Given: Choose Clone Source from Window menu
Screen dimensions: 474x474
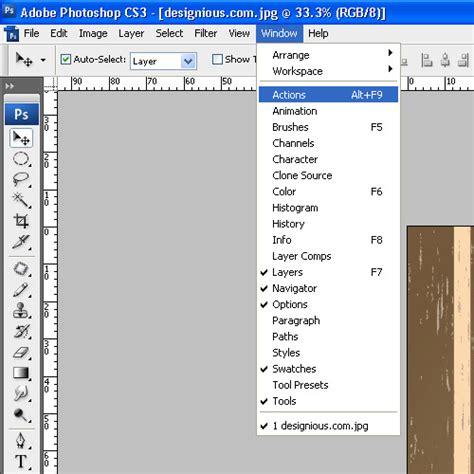Looking at the screenshot, I should point(328,175).
